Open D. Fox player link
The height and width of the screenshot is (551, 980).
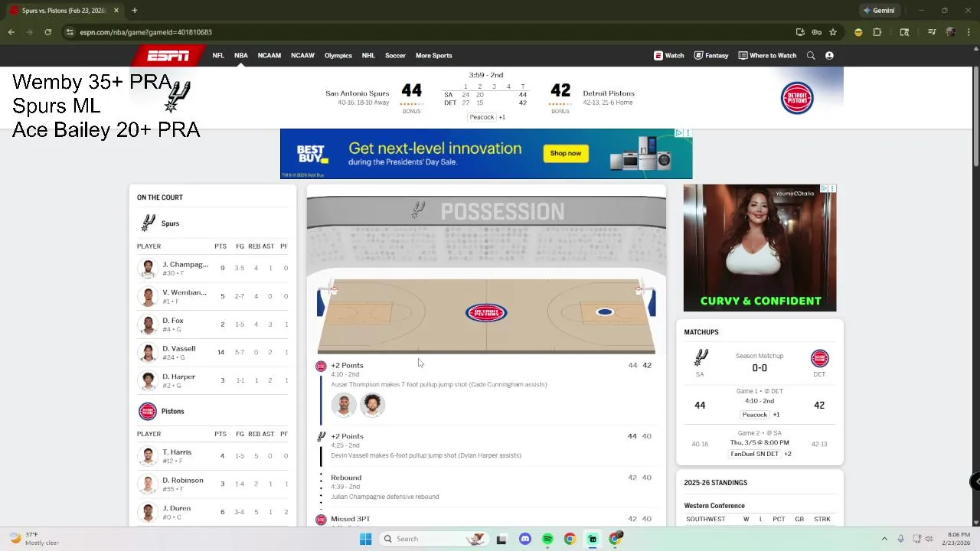pyautogui.click(x=173, y=321)
